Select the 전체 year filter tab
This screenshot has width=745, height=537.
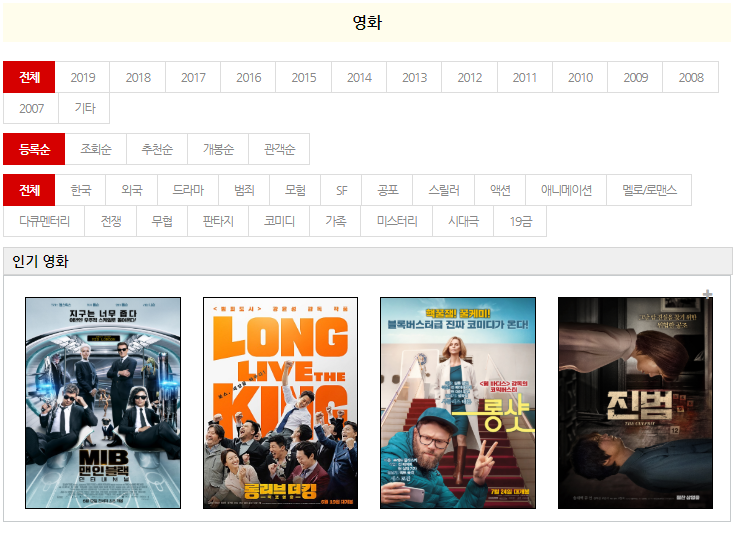pos(29,77)
